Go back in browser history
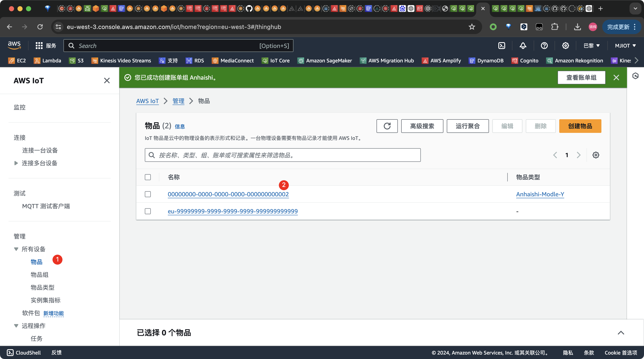This screenshot has width=644, height=359. click(x=10, y=27)
